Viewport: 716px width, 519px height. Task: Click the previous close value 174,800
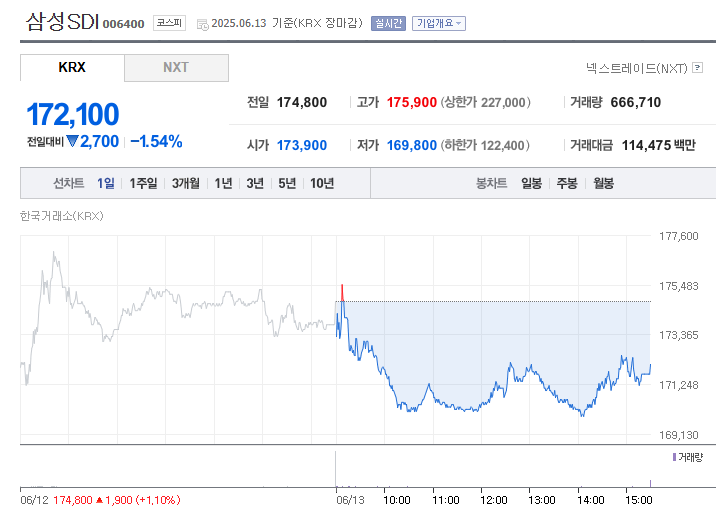302,102
